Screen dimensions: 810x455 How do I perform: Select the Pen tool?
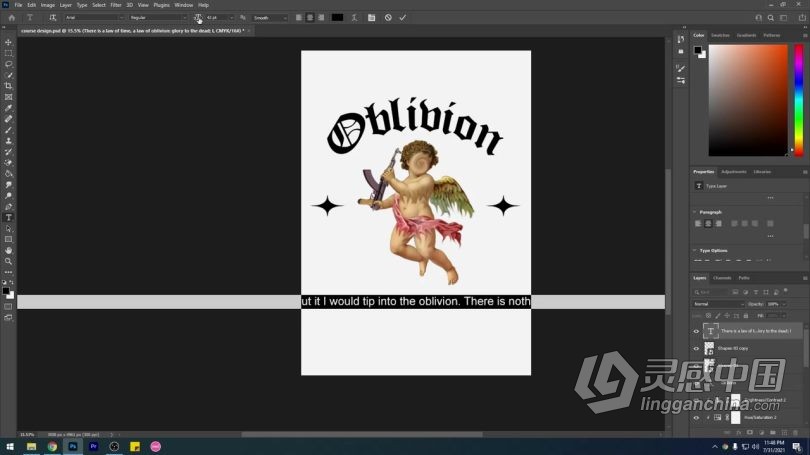coord(8,207)
